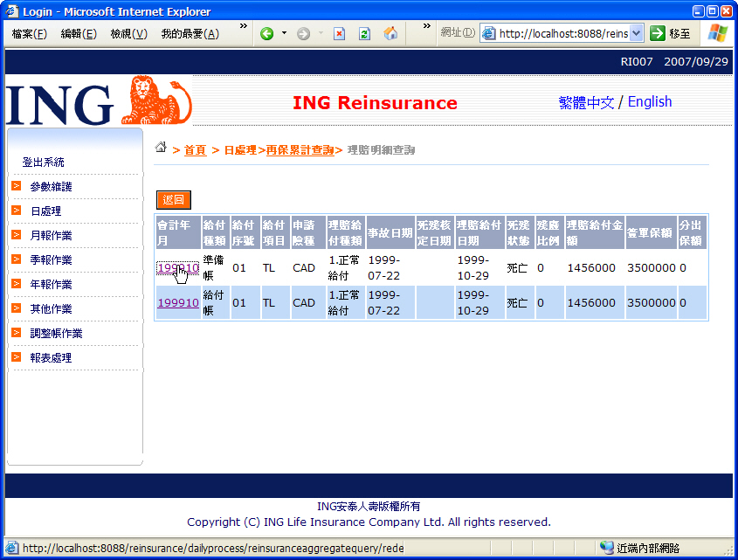Image resolution: width=738 pixels, height=560 pixels.
Task: Open the 編輯(E) menu
Action: [79, 34]
